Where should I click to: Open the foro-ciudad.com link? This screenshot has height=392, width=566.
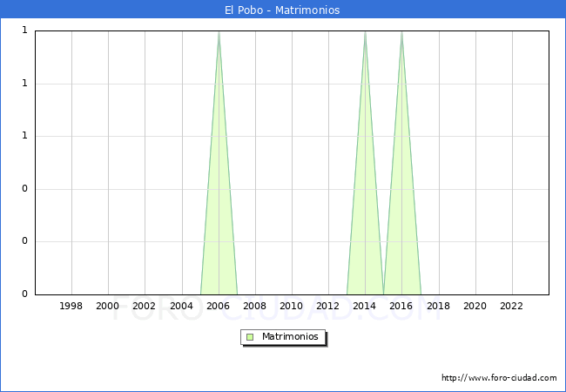click(x=499, y=378)
